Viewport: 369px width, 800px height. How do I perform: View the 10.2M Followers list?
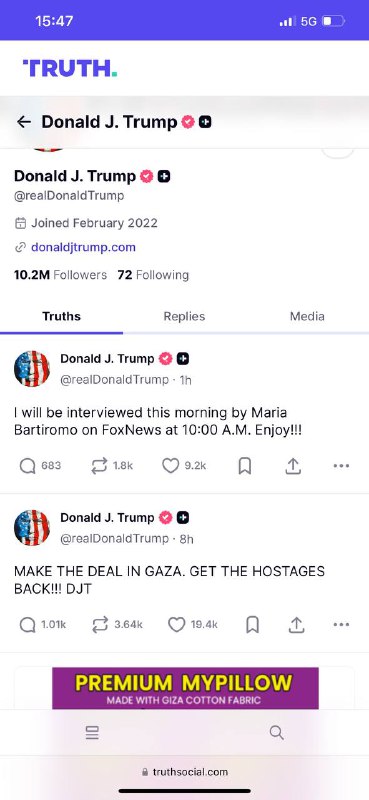60,275
